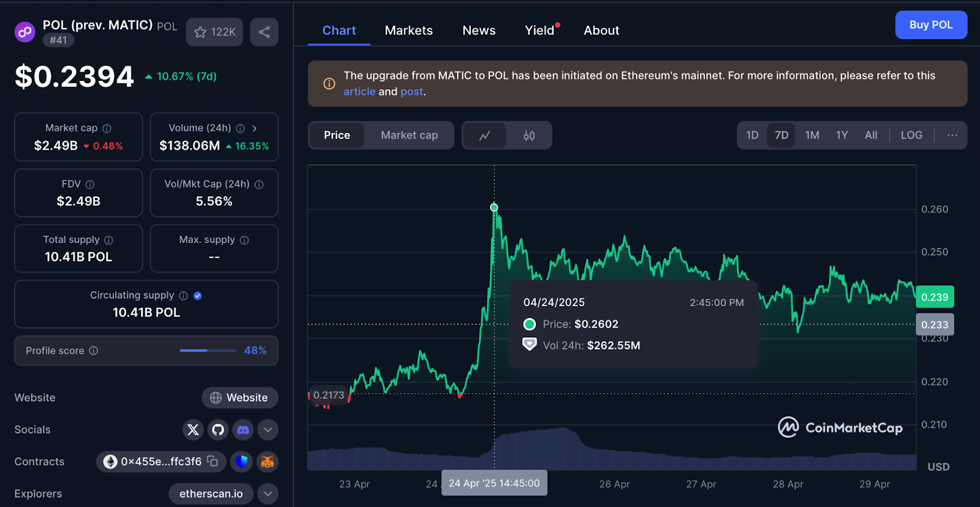The height and width of the screenshot is (507, 980).
Task: Open the chart more options menu
Action: (952, 135)
